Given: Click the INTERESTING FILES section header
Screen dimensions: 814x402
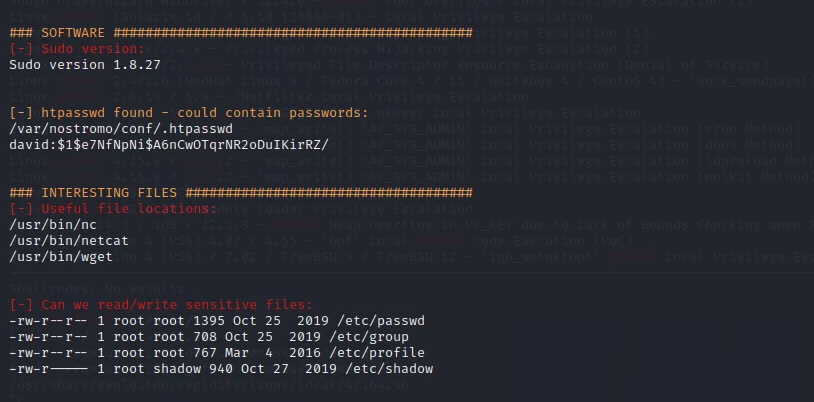Looking at the screenshot, I should pyautogui.click(x=241, y=193).
